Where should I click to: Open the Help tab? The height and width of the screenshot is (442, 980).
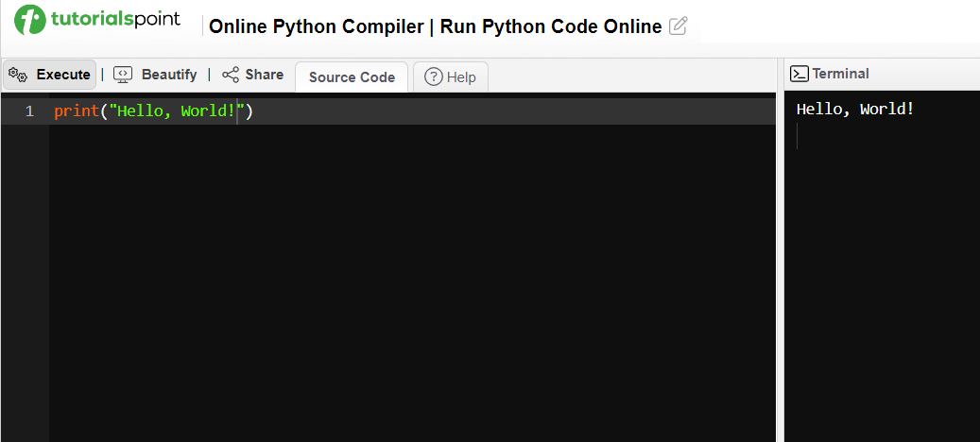point(451,77)
